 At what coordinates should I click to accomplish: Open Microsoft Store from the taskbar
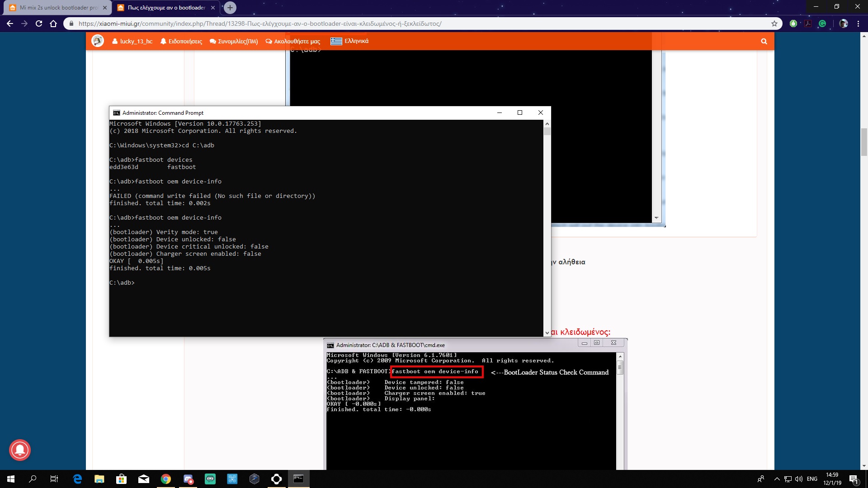click(121, 479)
